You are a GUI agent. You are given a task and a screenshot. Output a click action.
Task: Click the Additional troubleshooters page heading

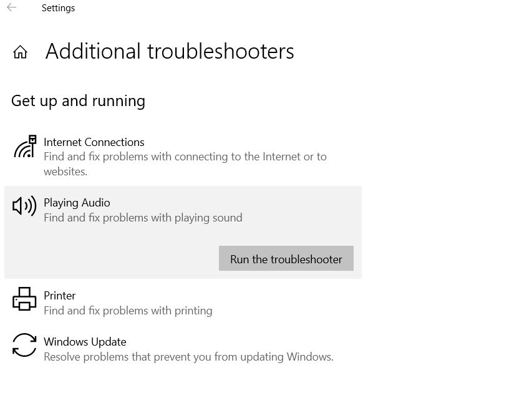pos(170,52)
